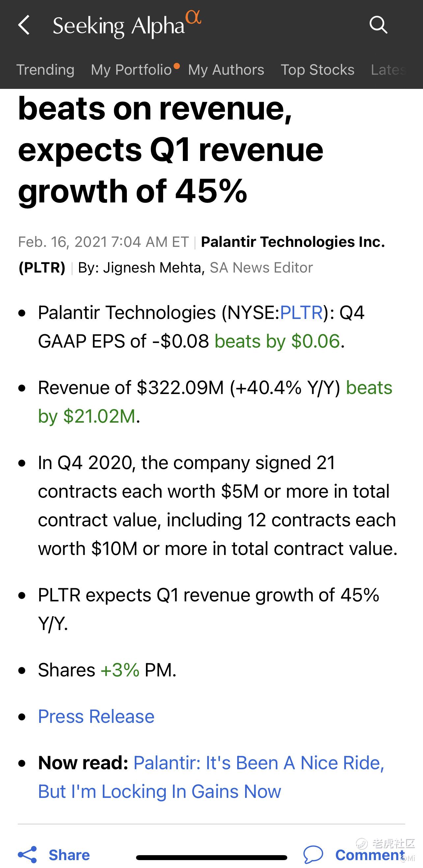Tap the Seeking Alpha logo
423x868 pixels.
tap(127, 25)
